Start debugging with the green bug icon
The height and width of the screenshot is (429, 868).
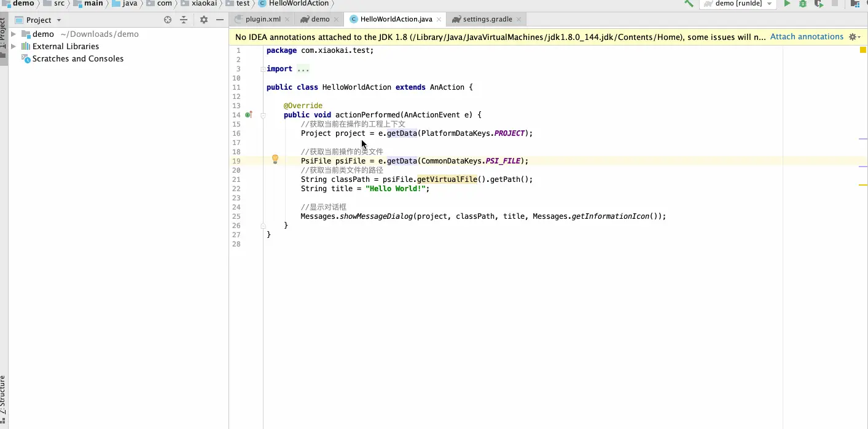803,3
